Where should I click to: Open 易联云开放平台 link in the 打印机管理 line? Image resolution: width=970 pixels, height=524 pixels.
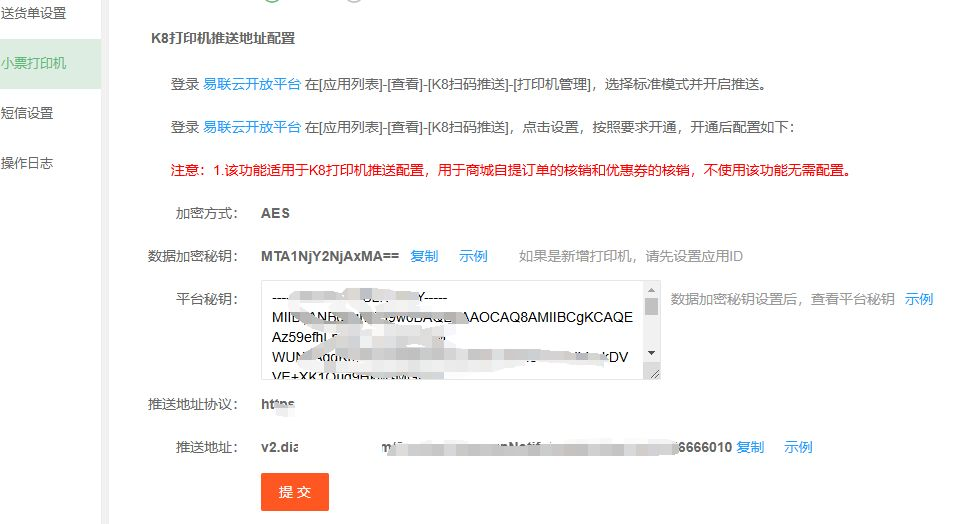click(x=252, y=84)
